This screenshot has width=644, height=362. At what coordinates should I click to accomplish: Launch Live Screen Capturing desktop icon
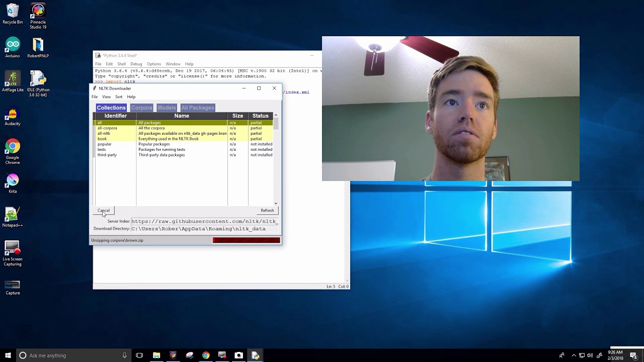point(13,253)
